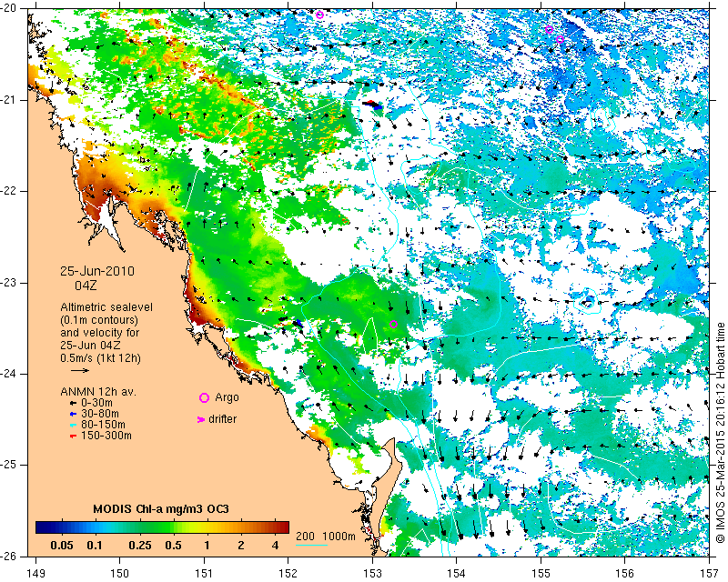The image size is (728, 582).
Task: Click the ANMN 12h av. heading
Action: click(98, 392)
